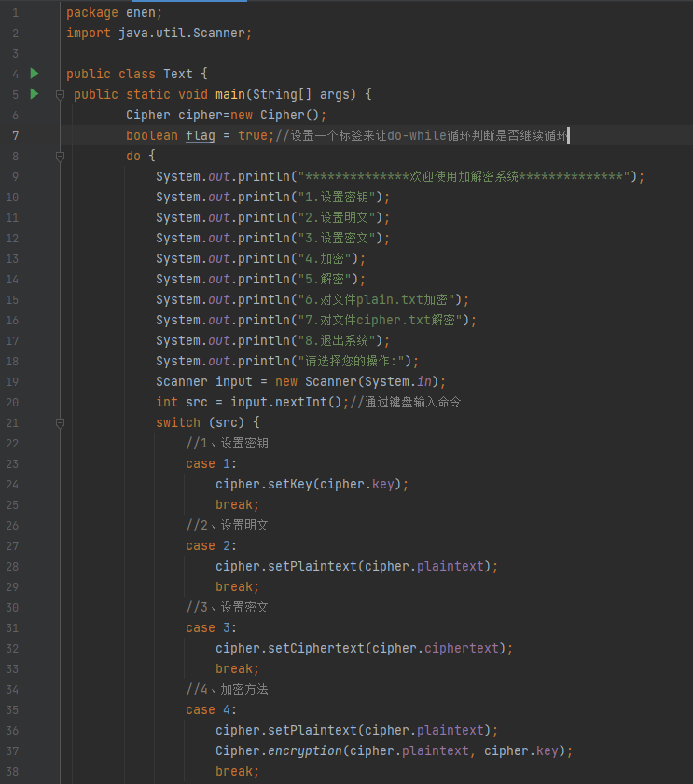Click the println string '5.解密'

325,279
